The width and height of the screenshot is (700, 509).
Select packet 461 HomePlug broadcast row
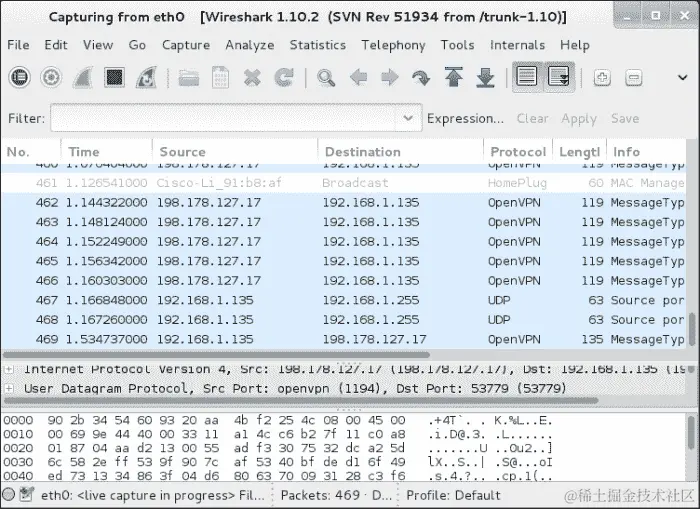point(343,183)
